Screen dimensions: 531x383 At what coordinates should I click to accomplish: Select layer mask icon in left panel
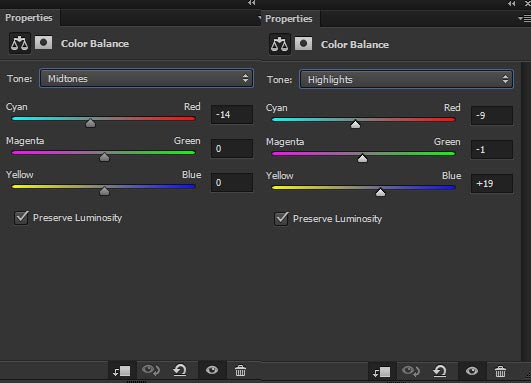tap(44, 43)
